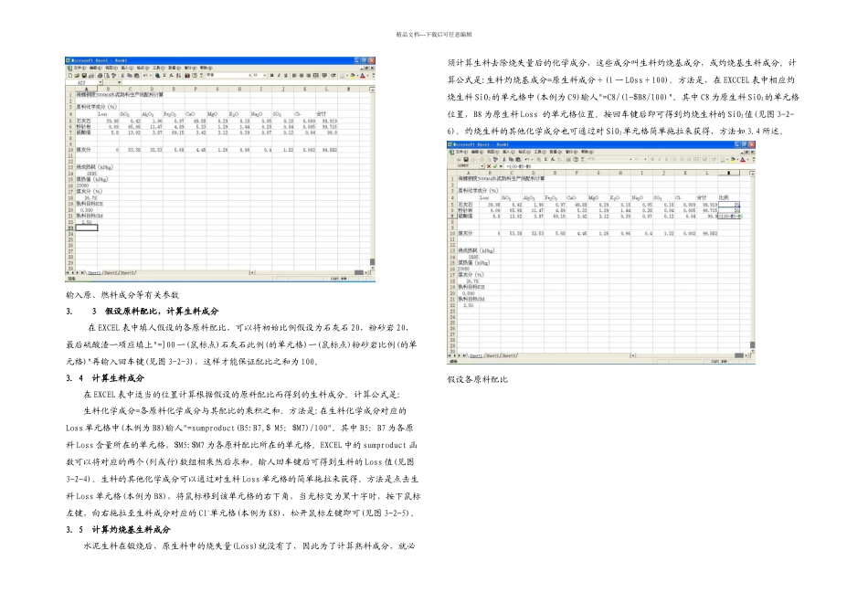Click Name Box field in left Excel window

[x=82, y=82]
